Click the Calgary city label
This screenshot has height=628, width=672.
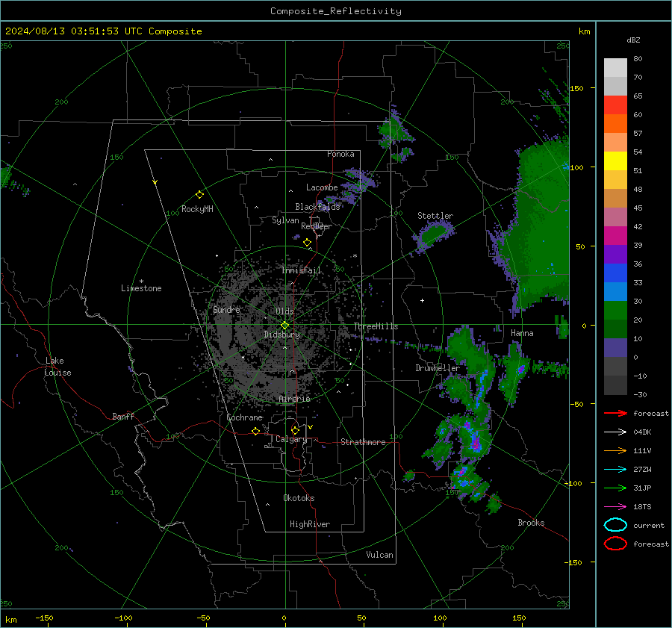[x=291, y=439]
